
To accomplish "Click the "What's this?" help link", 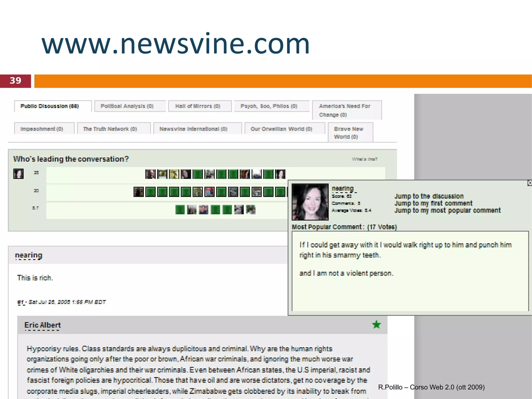I will coord(364,159).
